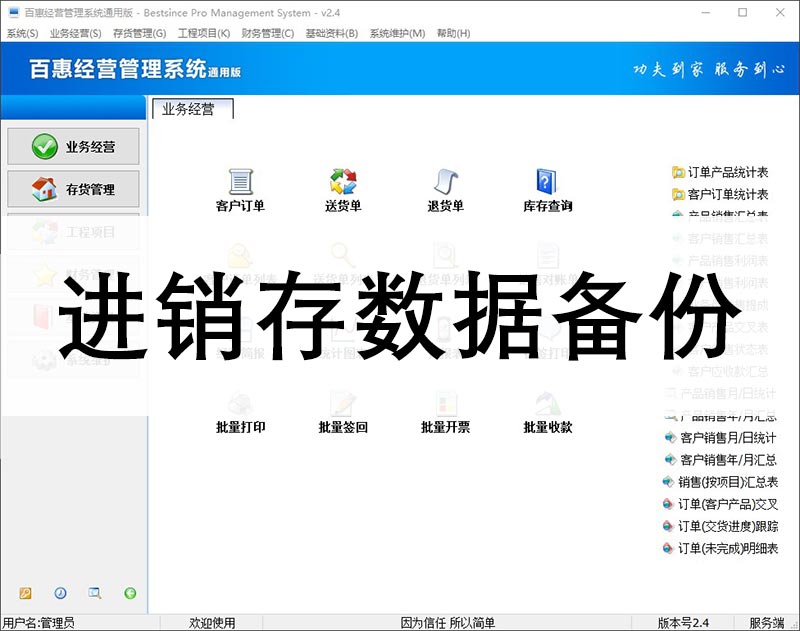Click the 批量开票 label
The image size is (800, 631).
point(445,427)
